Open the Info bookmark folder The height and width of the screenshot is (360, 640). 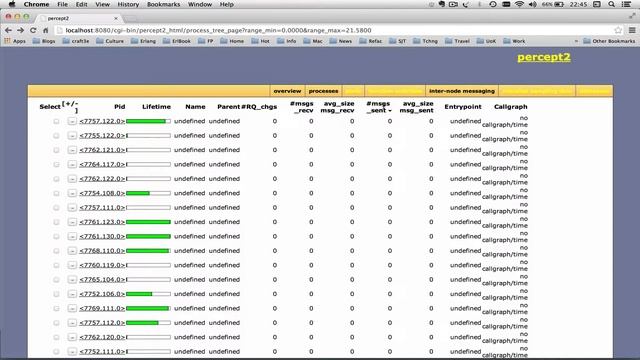[287, 41]
